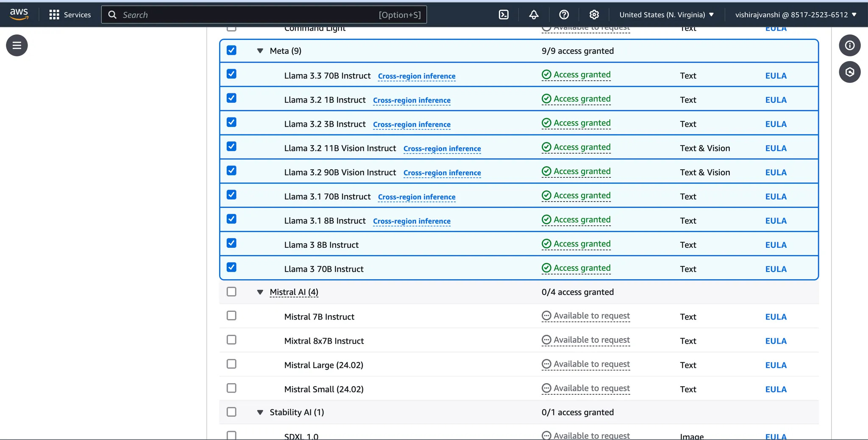Launch the CloudShell terminal icon
868x440 pixels.
[504, 14]
